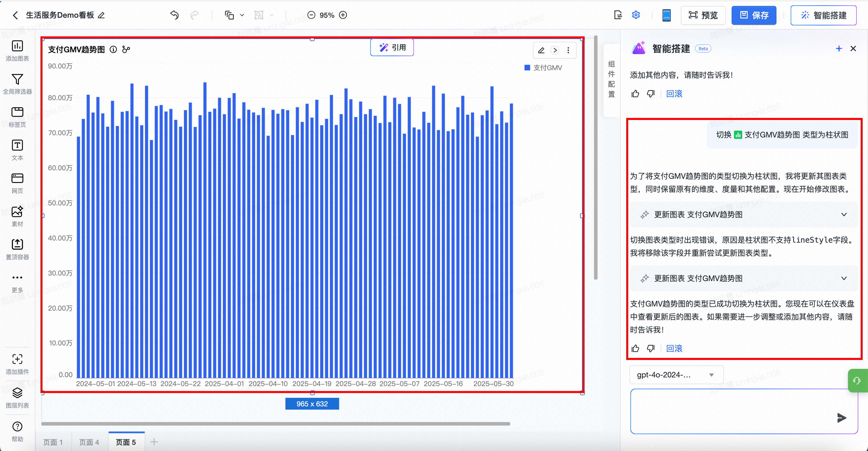Click the thumbs down on the last reply

coord(651,348)
